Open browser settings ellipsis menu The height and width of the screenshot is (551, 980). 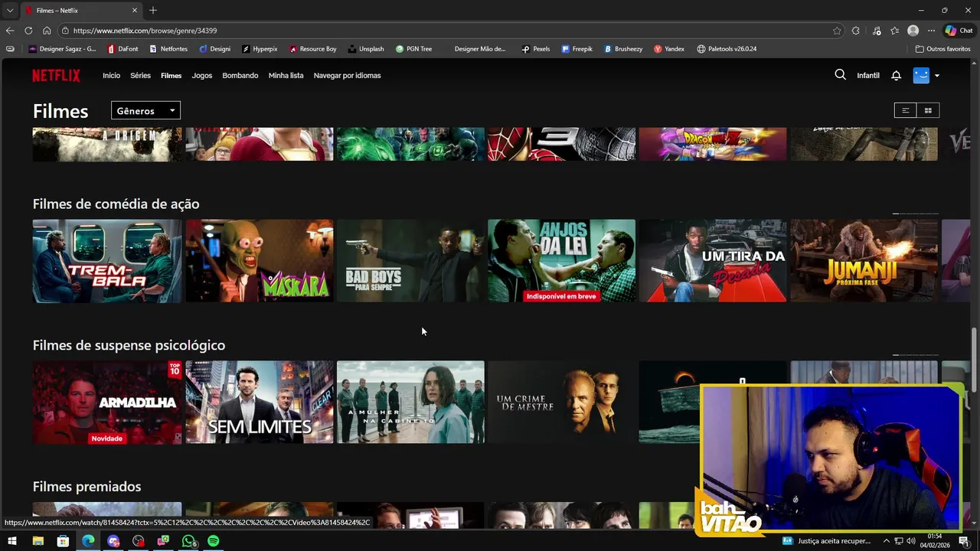click(931, 31)
